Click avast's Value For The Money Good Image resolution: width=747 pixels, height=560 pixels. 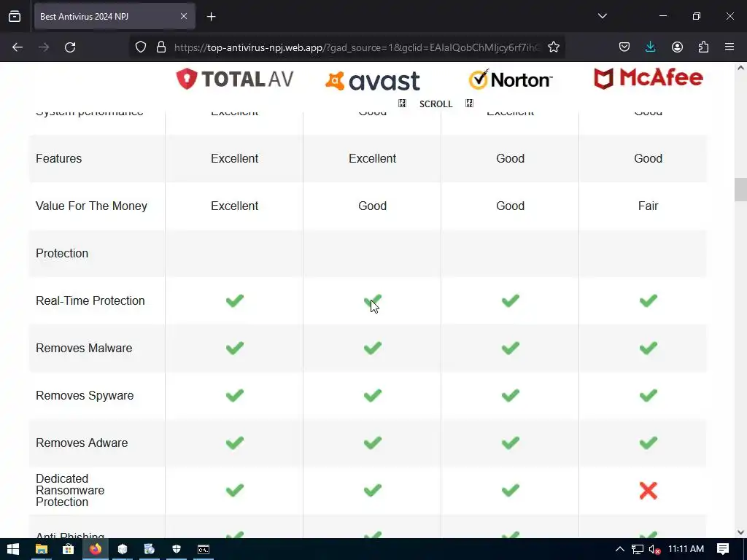coord(373,206)
